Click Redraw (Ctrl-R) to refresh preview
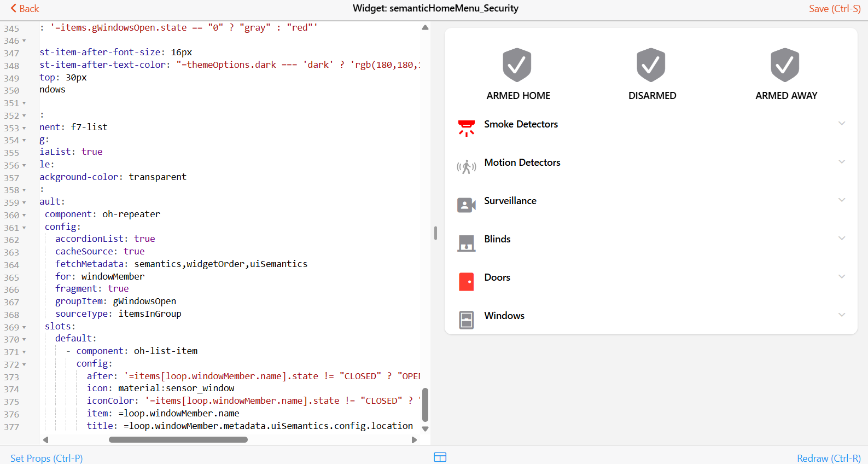This screenshot has height=464, width=868. (828, 458)
